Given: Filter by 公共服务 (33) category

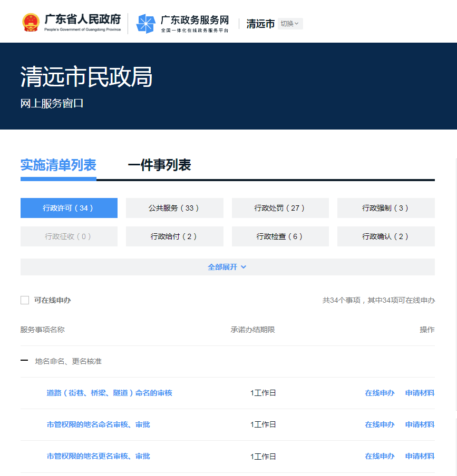Looking at the screenshot, I should coord(174,208).
